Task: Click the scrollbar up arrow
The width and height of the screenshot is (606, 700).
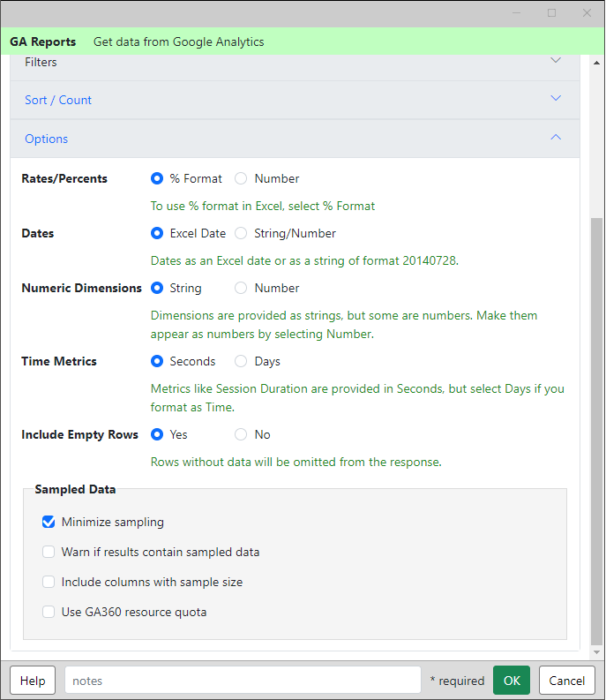Action: [x=596, y=63]
